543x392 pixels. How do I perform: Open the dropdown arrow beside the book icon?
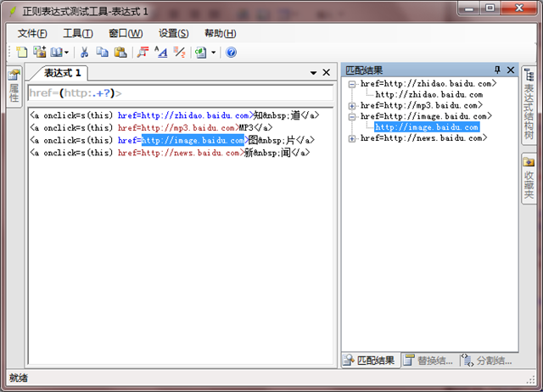click(66, 53)
